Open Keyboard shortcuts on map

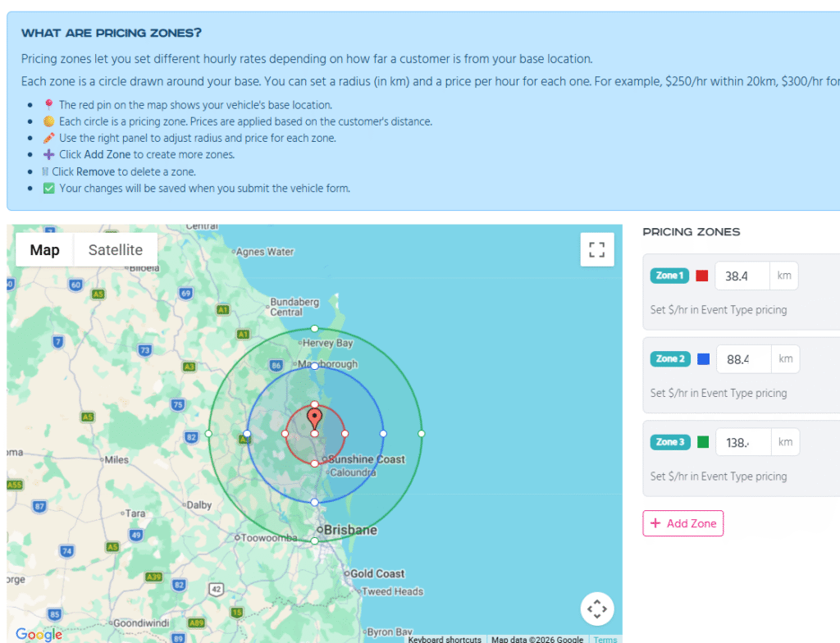click(x=445, y=639)
